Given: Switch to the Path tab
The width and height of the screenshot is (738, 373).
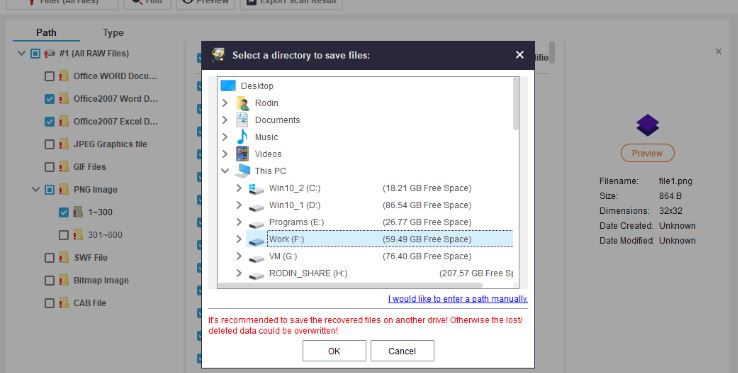Looking at the screenshot, I should click(x=46, y=32).
